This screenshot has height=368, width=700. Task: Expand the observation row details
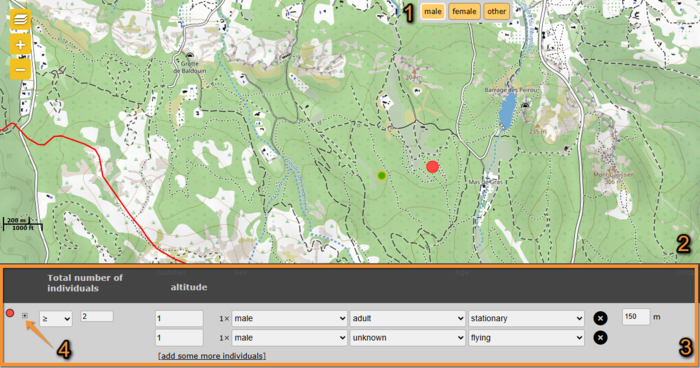click(25, 316)
